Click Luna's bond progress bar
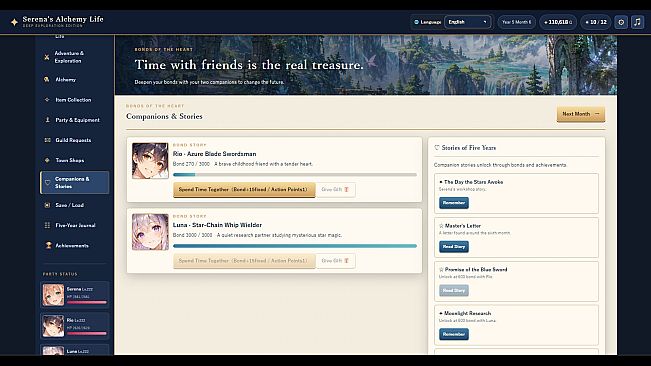 (x=295, y=246)
